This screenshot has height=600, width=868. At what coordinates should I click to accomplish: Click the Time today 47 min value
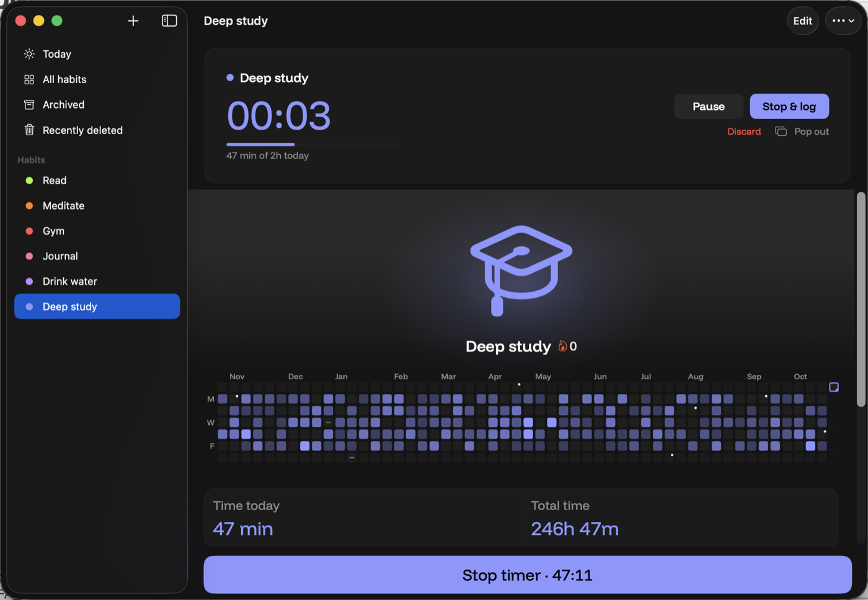pos(243,529)
